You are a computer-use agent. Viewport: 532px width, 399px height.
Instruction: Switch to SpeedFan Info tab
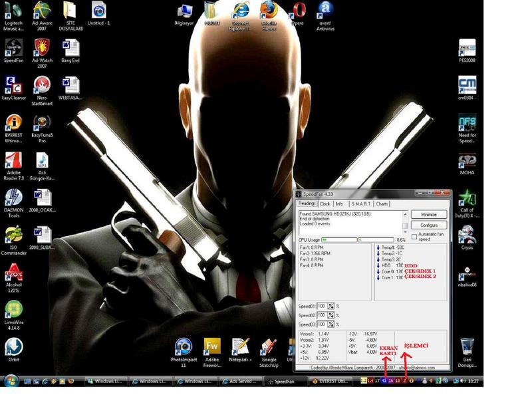click(339, 204)
